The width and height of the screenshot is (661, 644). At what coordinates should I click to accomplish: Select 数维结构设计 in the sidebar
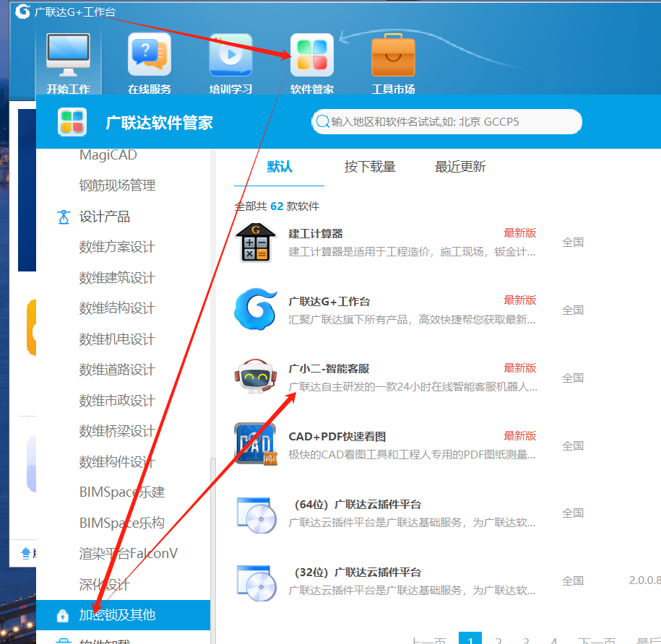click(x=117, y=308)
